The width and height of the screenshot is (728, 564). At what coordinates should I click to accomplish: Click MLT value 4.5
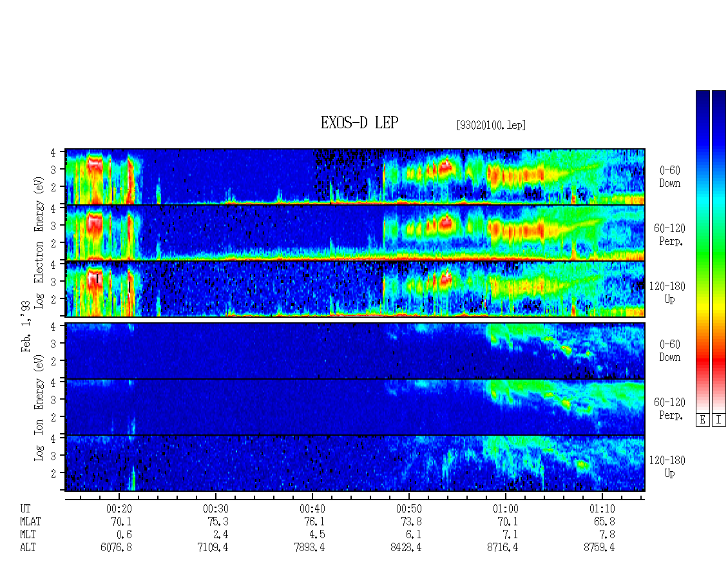(x=318, y=535)
